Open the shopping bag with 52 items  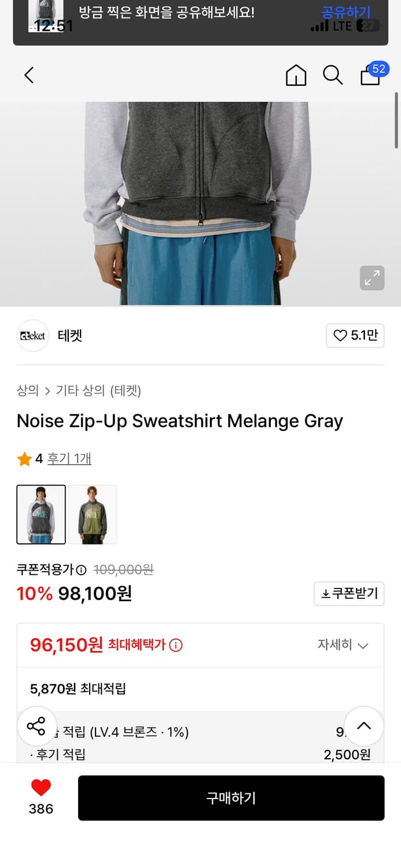(x=370, y=75)
